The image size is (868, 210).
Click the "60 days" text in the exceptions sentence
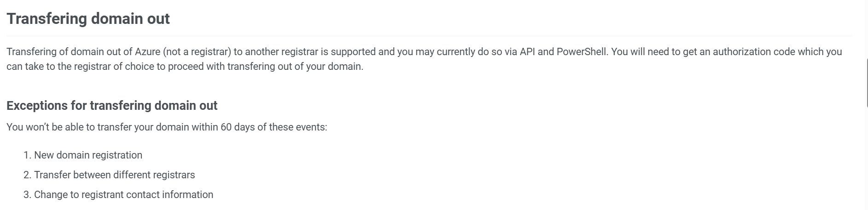click(x=238, y=127)
